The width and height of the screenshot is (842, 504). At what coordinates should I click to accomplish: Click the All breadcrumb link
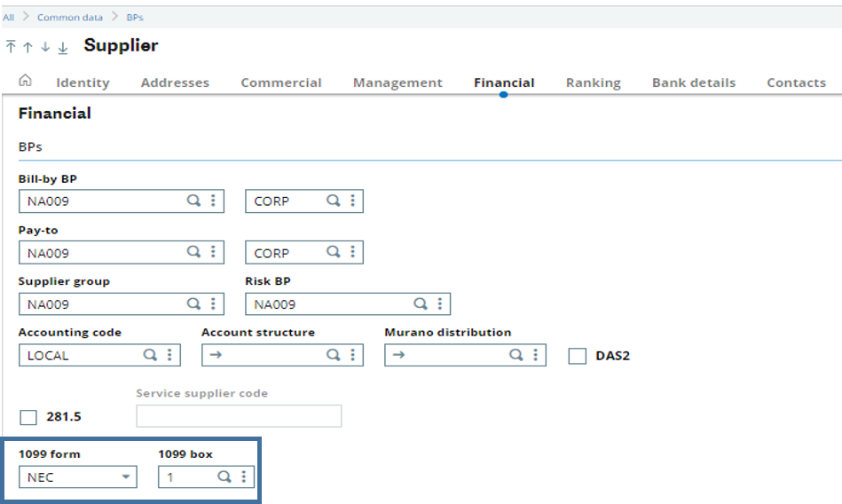[x=9, y=18]
